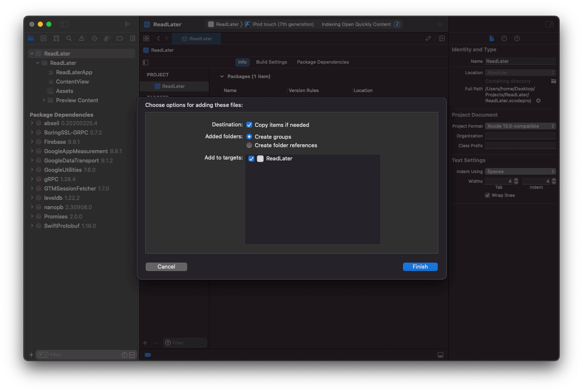The width and height of the screenshot is (583, 392).
Task: Toggle the inspectors panel button
Action: point(549,24)
